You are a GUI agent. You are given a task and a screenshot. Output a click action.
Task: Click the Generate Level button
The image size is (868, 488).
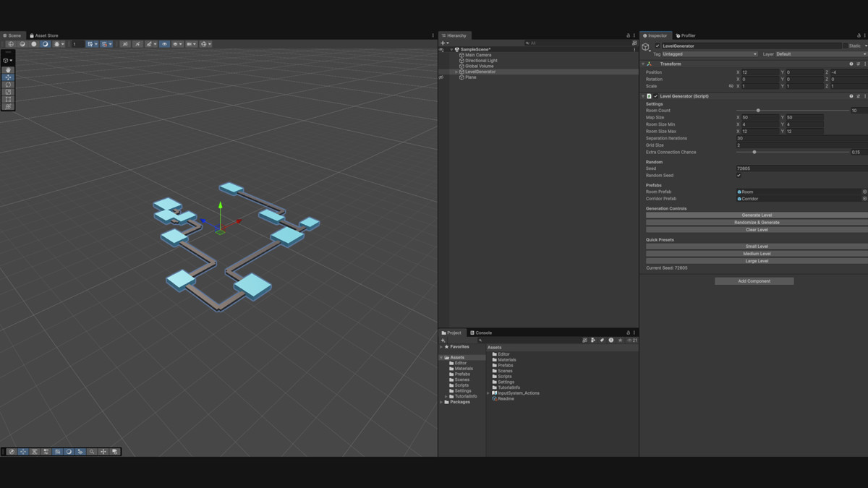point(757,215)
